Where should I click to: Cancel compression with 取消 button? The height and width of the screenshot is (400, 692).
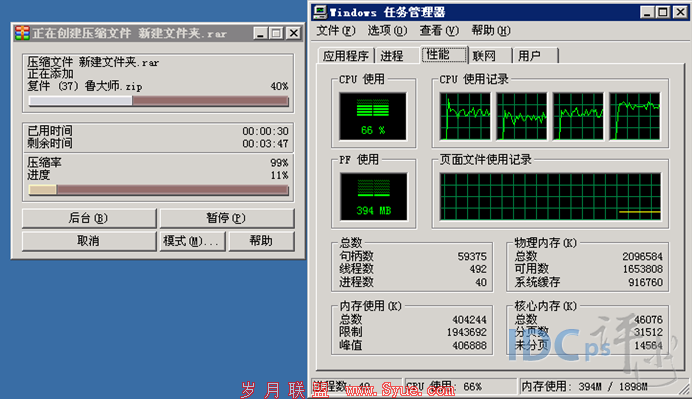(89, 241)
